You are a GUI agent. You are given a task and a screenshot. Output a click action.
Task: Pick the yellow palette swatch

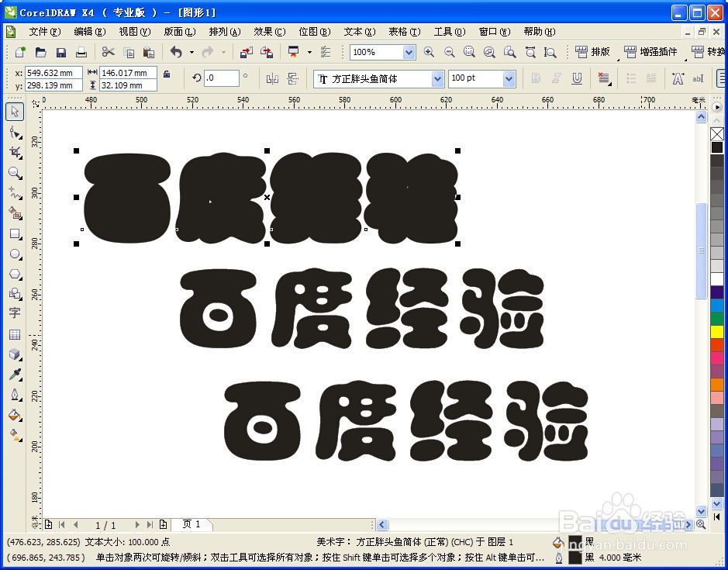point(717,332)
